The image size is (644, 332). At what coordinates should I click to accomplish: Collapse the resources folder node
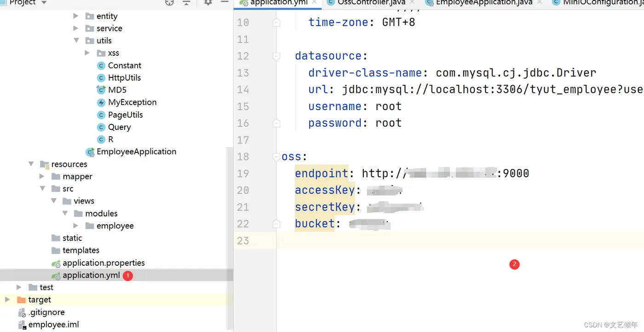click(31, 164)
